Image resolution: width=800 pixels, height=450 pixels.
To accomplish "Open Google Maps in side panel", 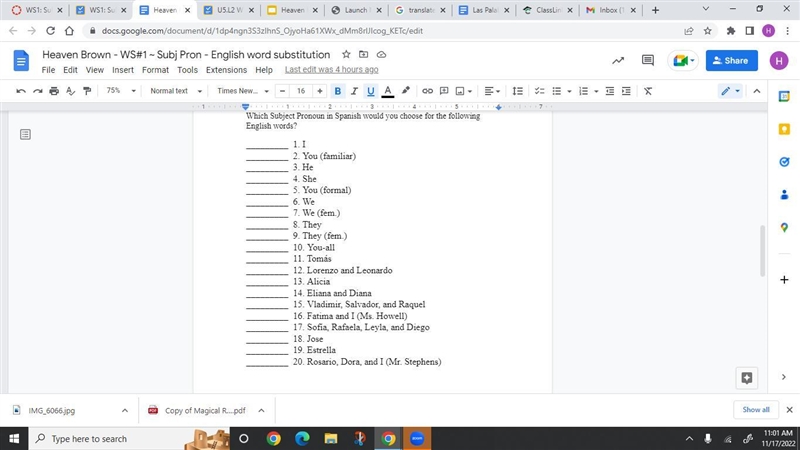I will [x=784, y=228].
